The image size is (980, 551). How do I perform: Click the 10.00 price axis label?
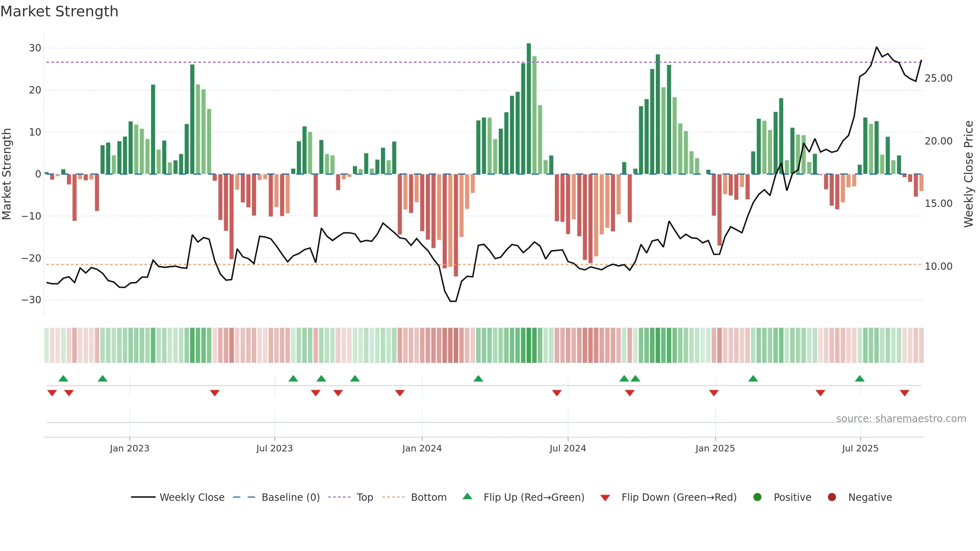tap(938, 266)
